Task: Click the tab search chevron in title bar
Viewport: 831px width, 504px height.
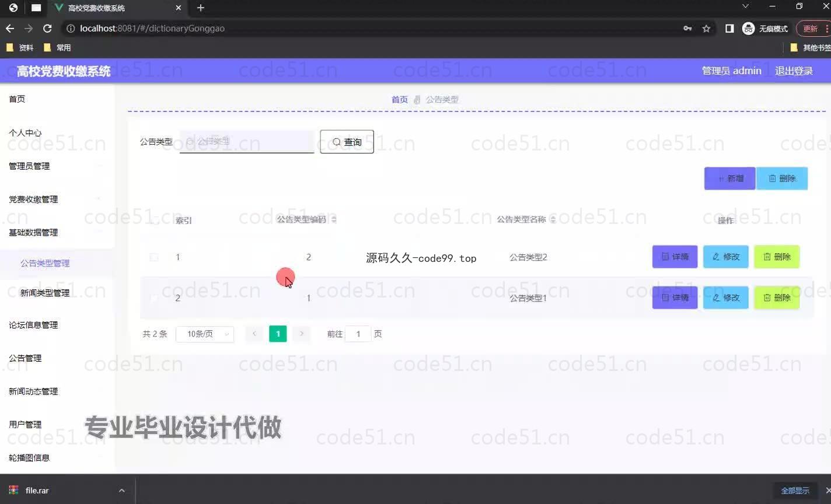Action: [745, 6]
